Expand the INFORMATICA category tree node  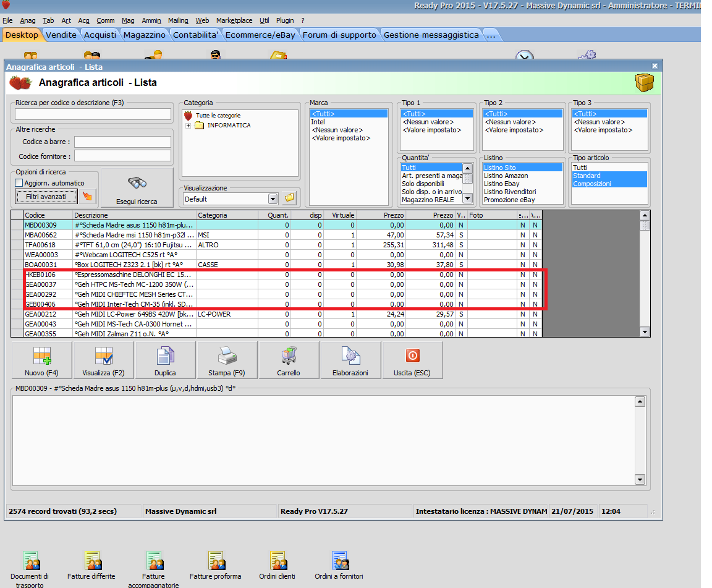tap(188, 126)
